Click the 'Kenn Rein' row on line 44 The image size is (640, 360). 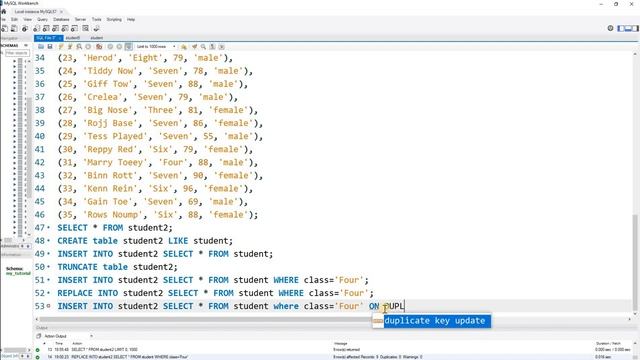coord(155,189)
